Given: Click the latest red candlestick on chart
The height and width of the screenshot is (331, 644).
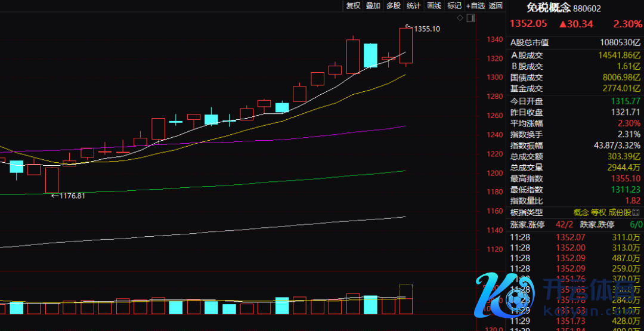Looking at the screenshot, I should pos(406,45).
